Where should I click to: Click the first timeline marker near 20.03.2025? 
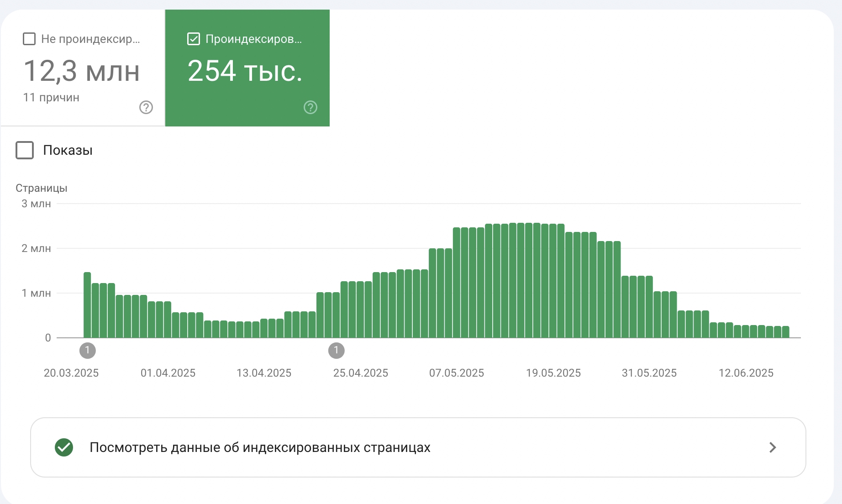point(88,350)
